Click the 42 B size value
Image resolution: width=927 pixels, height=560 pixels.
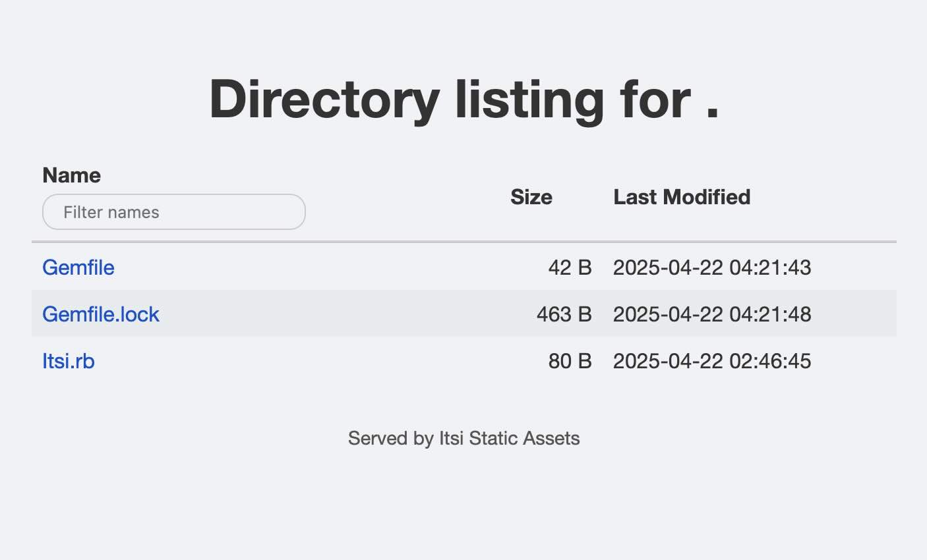(570, 267)
